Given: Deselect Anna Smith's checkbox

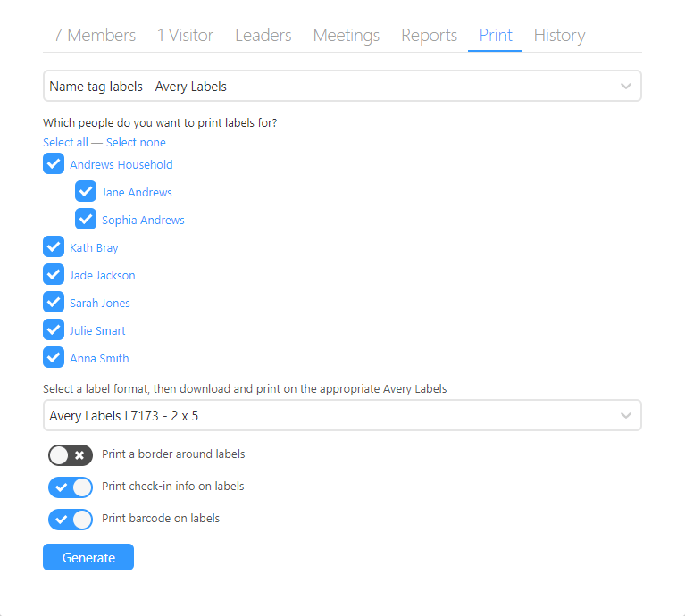Looking at the screenshot, I should [54, 358].
